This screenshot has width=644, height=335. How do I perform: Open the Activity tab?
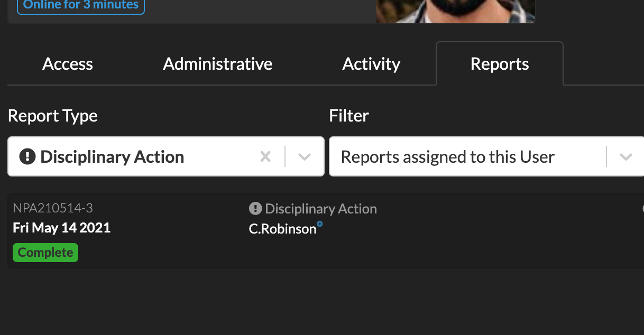(371, 63)
